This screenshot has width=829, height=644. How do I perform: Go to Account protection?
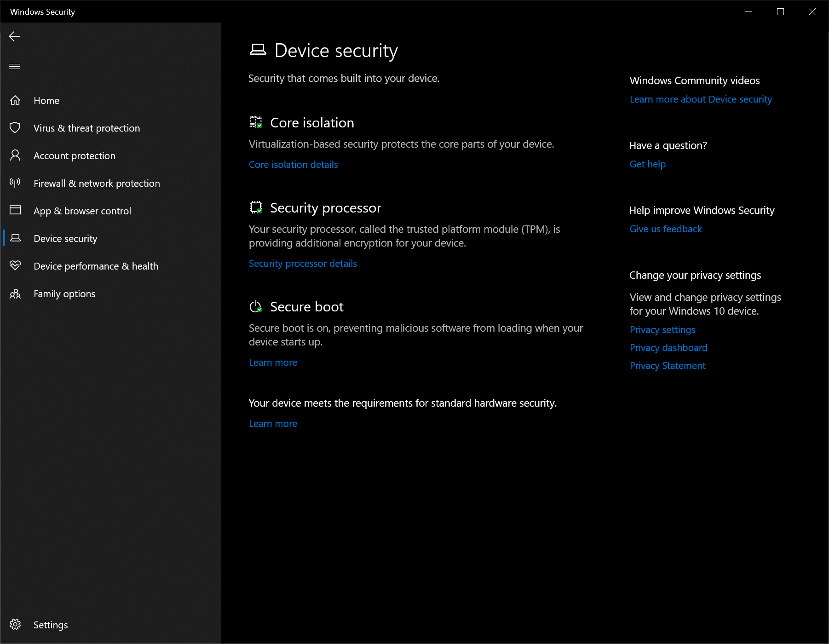(x=110, y=155)
